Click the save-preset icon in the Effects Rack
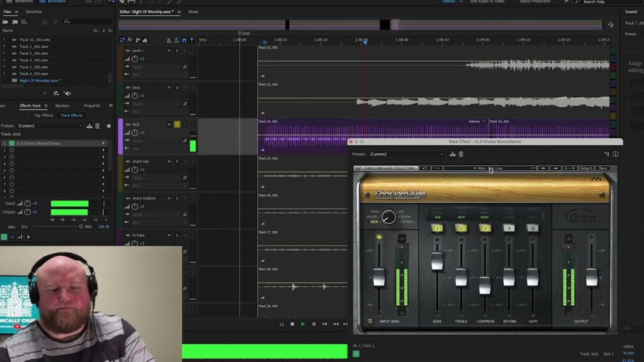Image resolution: width=644 pixels, height=362 pixels. click(x=89, y=126)
